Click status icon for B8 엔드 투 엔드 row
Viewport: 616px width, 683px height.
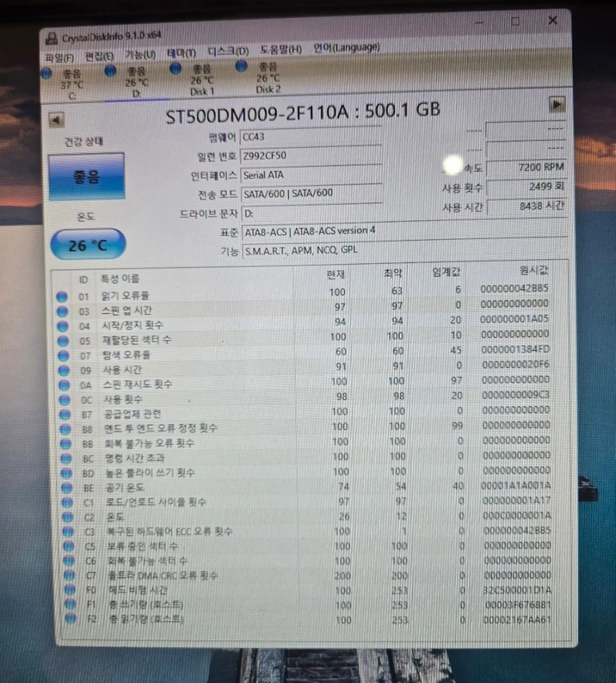[x=66, y=430]
